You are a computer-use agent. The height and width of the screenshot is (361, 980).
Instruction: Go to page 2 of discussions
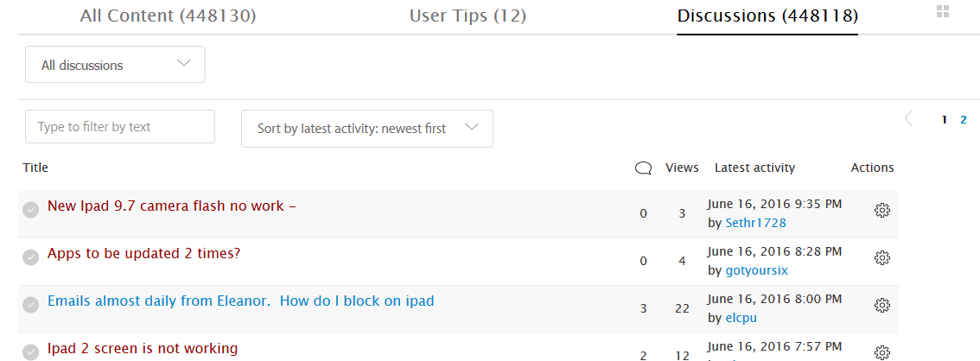pos(964,120)
